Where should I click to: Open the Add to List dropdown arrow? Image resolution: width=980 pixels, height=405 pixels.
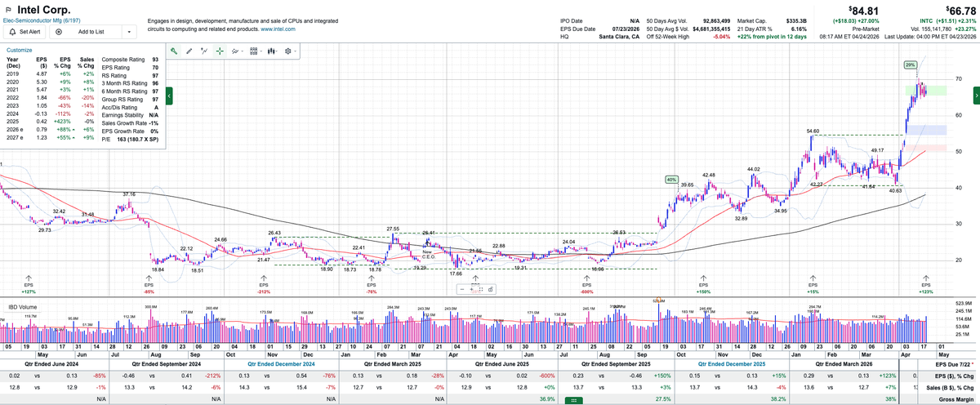pos(129,32)
